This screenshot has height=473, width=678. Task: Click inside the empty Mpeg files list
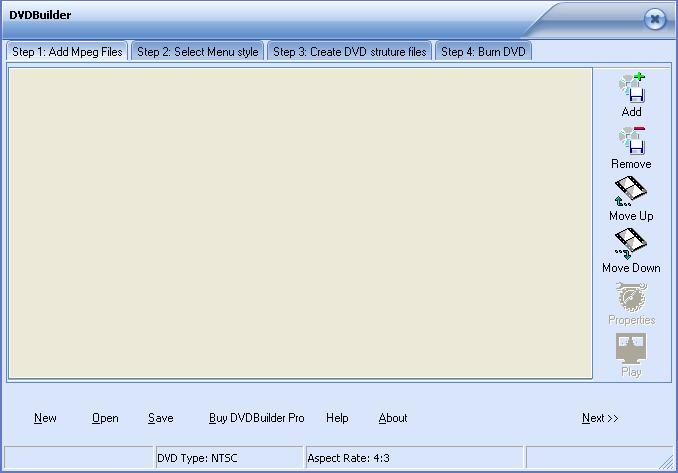[301, 223]
